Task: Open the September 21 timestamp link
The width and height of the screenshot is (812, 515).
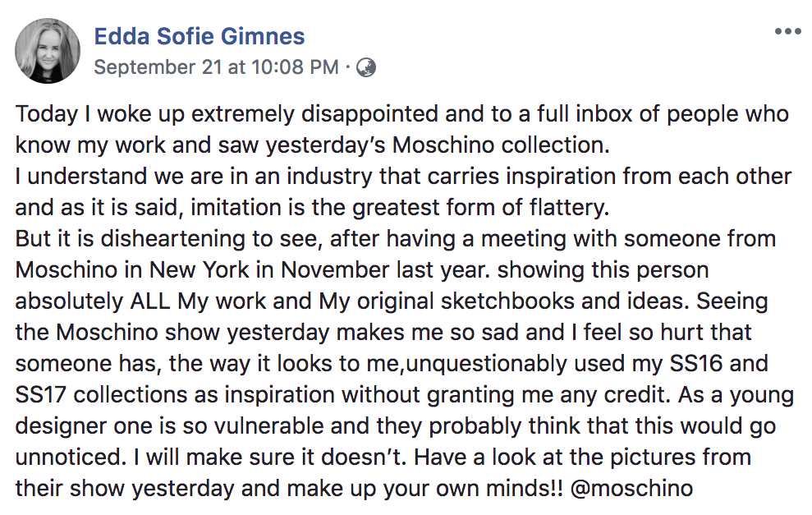Action: coord(216,67)
